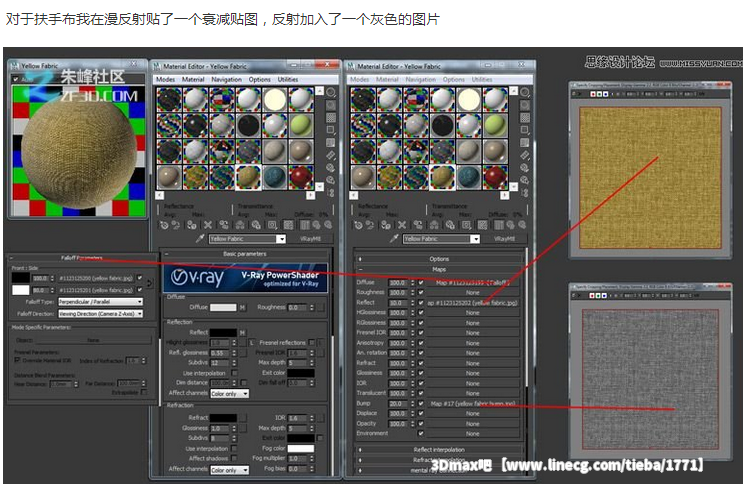Click eyedropper icon in right Material Editor

click(394, 238)
